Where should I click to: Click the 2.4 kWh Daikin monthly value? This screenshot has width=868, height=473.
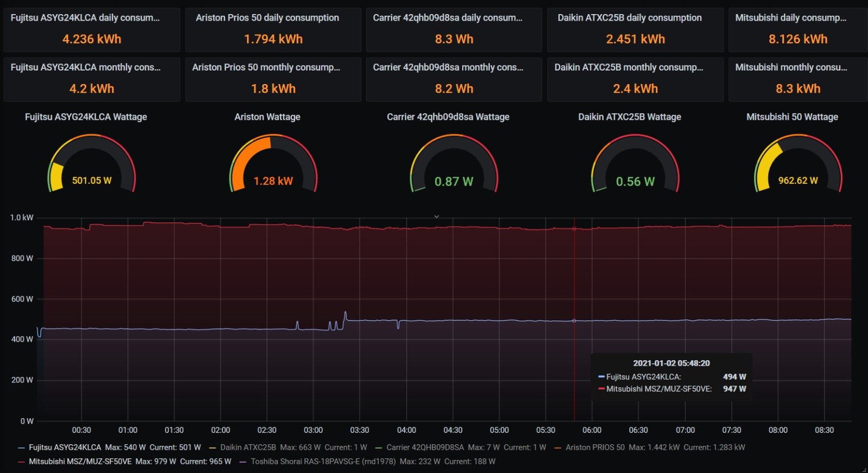click(635, 88)
